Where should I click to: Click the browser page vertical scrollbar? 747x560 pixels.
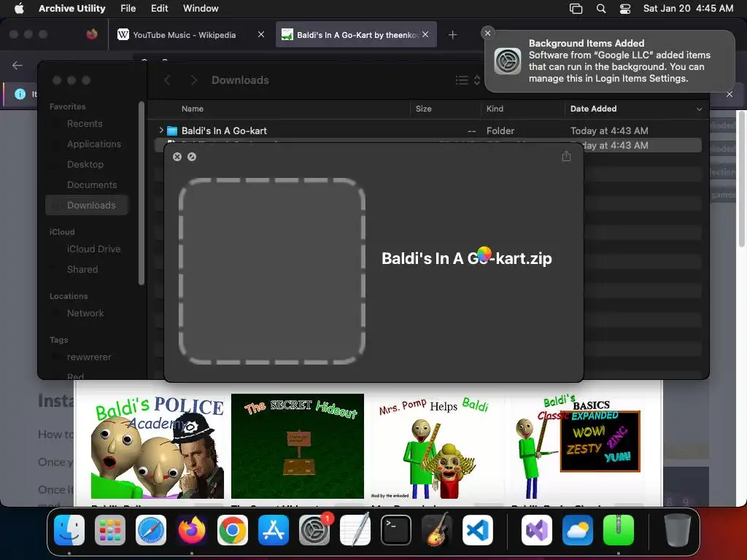[742, 179]
